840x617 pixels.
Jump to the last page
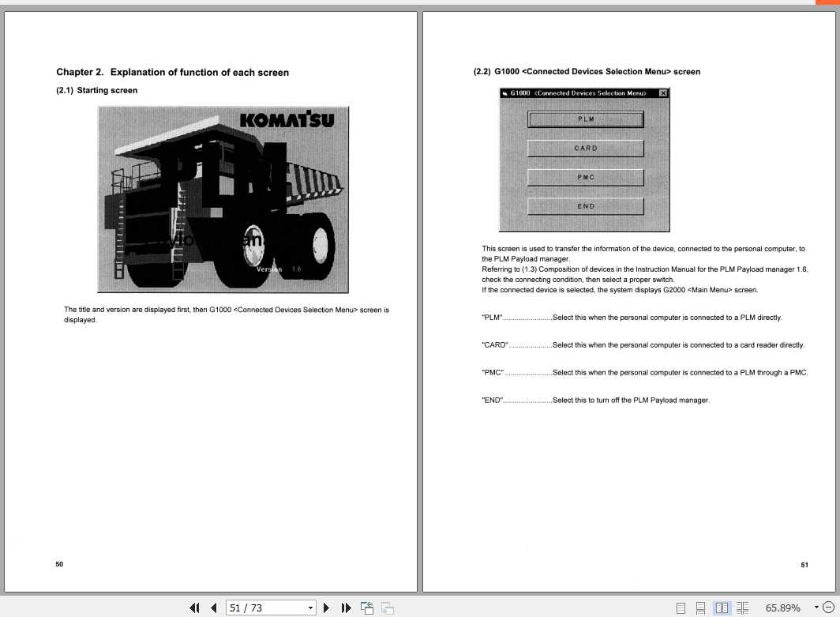(347, 608)
